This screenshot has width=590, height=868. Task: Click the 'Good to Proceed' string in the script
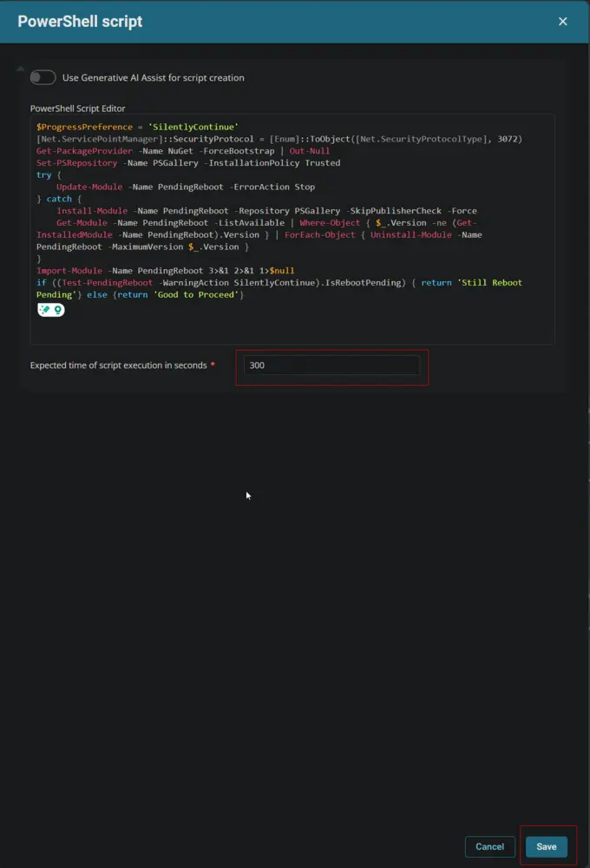196,295
